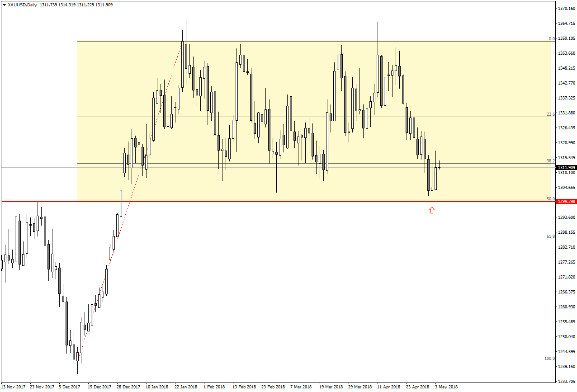Click the 1 Feb 2018 date label
Image resolution: width=577 pixels, height=392 pixels.
tap(214, 387)
